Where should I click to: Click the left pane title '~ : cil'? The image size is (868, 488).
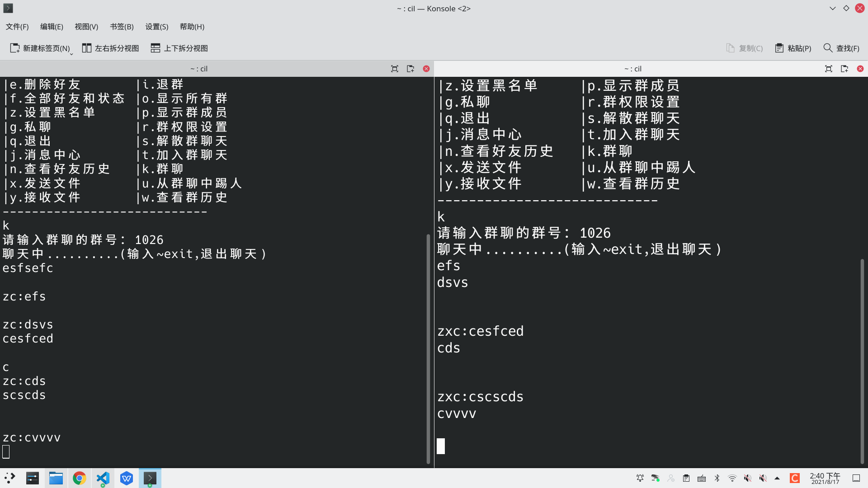(199, 69)
